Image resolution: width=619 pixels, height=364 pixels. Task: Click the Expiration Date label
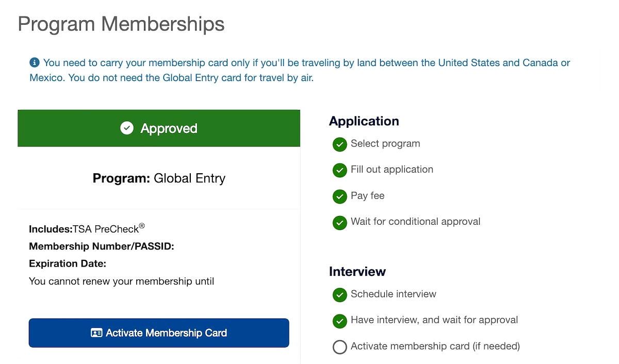click(x=68, y=264)
